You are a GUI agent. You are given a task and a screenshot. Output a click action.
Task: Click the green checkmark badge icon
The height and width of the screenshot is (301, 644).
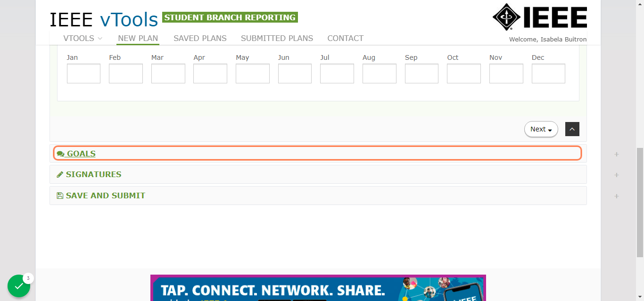[19, 286]
